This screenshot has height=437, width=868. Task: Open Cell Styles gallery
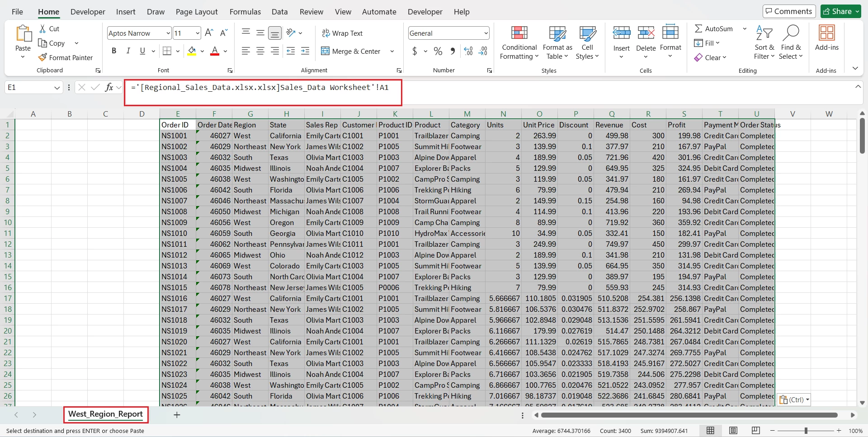point(587,43)
